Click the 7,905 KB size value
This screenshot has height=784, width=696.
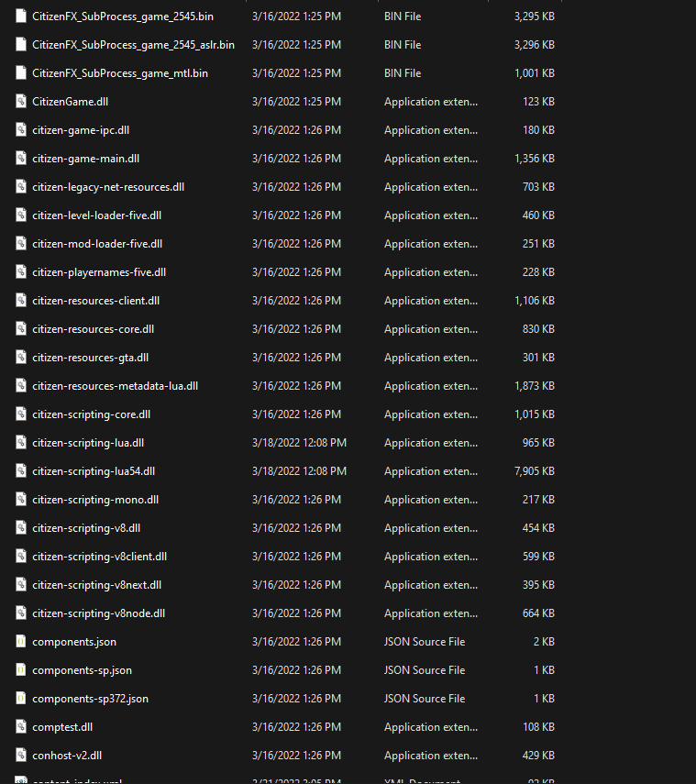pyautogui.click(x=535, y=471)
